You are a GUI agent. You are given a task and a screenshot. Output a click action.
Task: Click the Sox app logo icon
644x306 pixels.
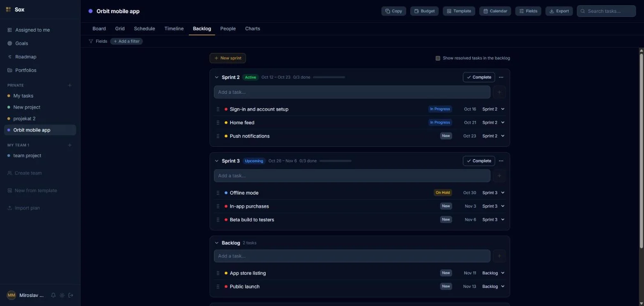8,9
